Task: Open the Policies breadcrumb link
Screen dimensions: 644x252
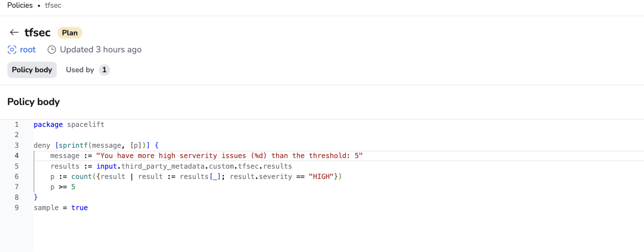Action: pyautogui.click(x=20, y=5)
